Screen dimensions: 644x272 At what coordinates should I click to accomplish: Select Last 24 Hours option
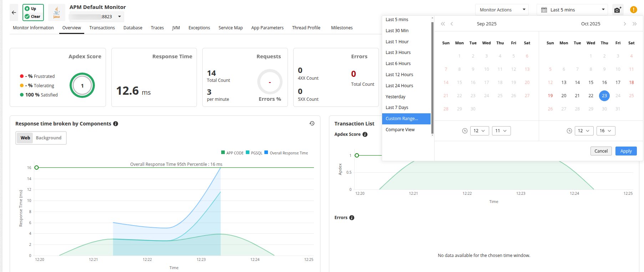[x=406, y=86]
